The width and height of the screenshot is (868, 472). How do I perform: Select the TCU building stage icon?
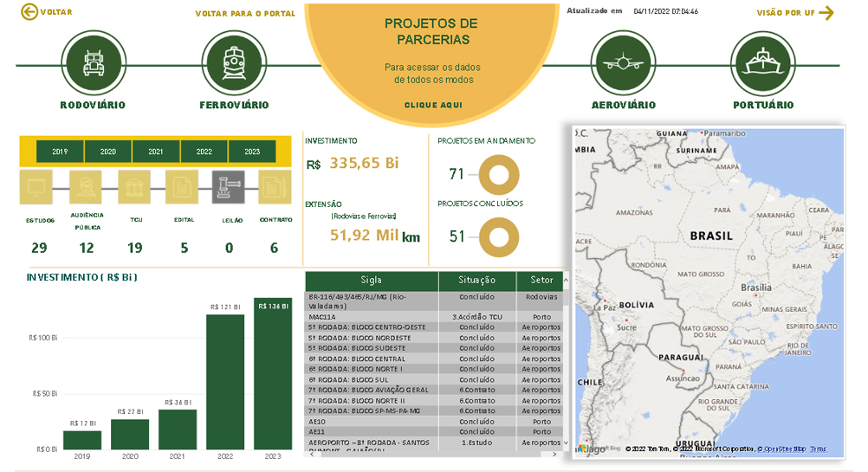click(134, 188)
